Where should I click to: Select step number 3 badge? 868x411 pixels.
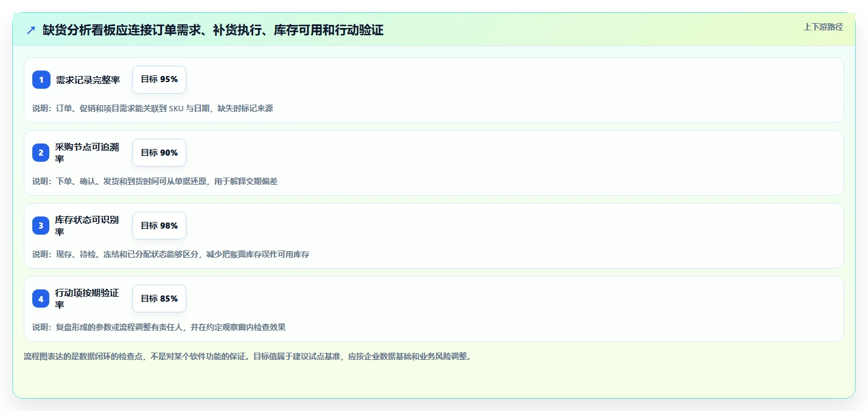[x=41, y=226]
